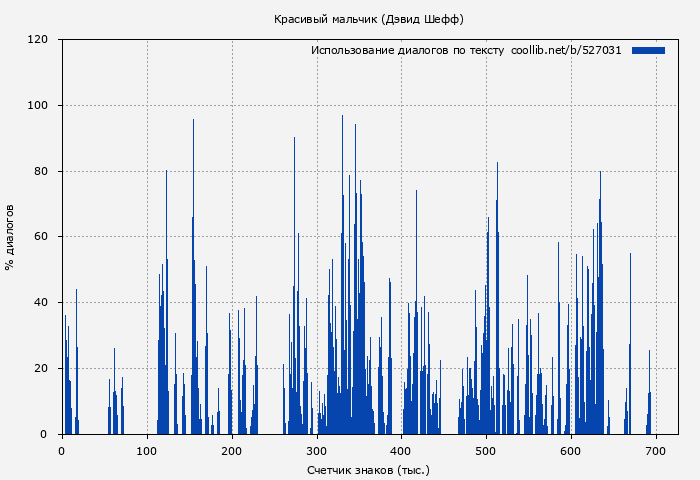Image resolution: width=700 pixels, height=480 pixels.
Task: Click the y-axis tick label 100
Action: pos(38,106)
